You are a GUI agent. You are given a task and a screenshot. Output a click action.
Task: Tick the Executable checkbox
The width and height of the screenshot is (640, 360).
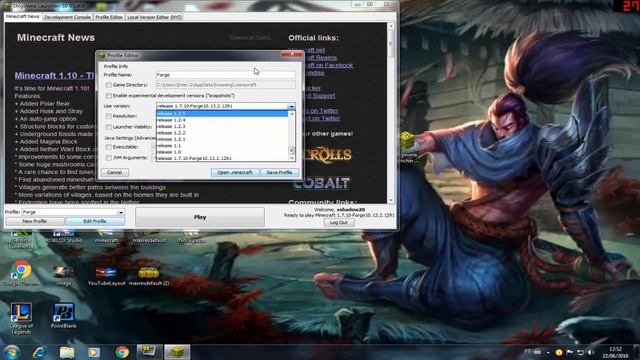pos(109,147)
